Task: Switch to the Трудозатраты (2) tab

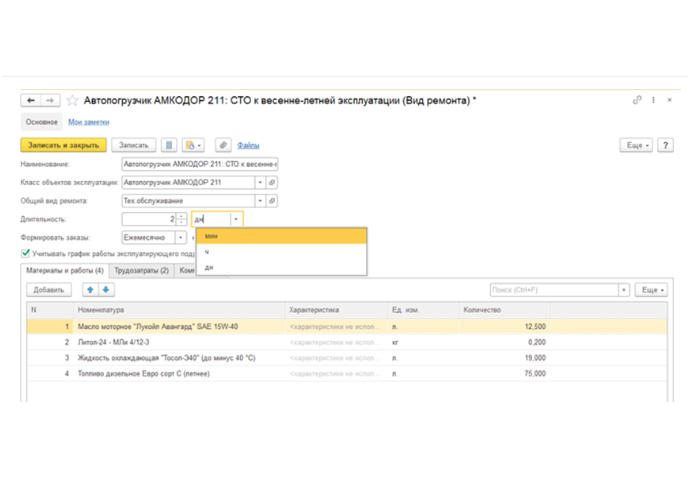Action: tap(141, 271)
